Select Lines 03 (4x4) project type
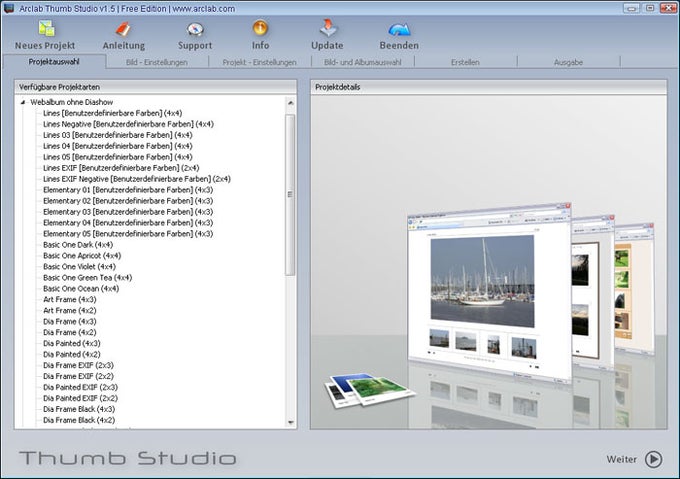This screenshot has width=680, height=479. pos(118,135)
